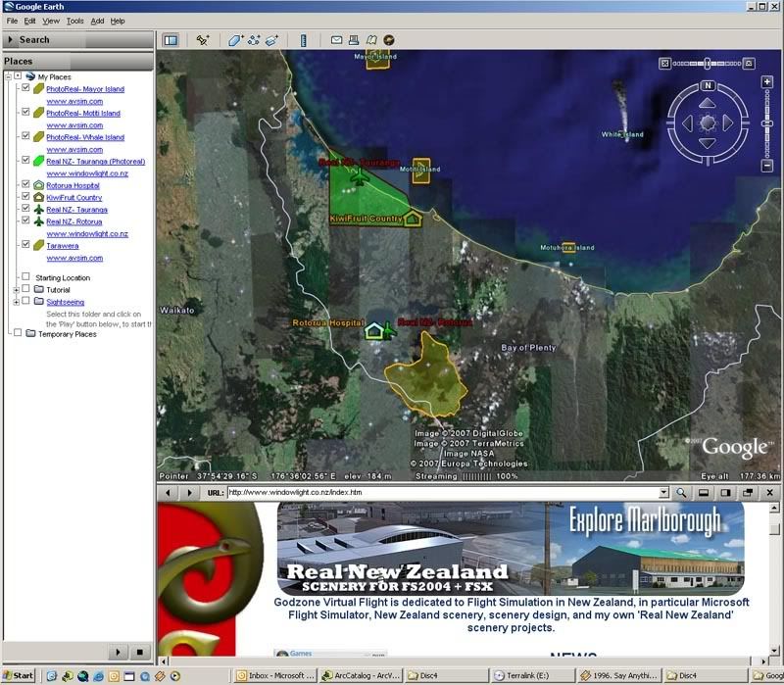Viewport: 784px width, 685px height.
Task: Open the Tools menu
Action: click(75, 21)
